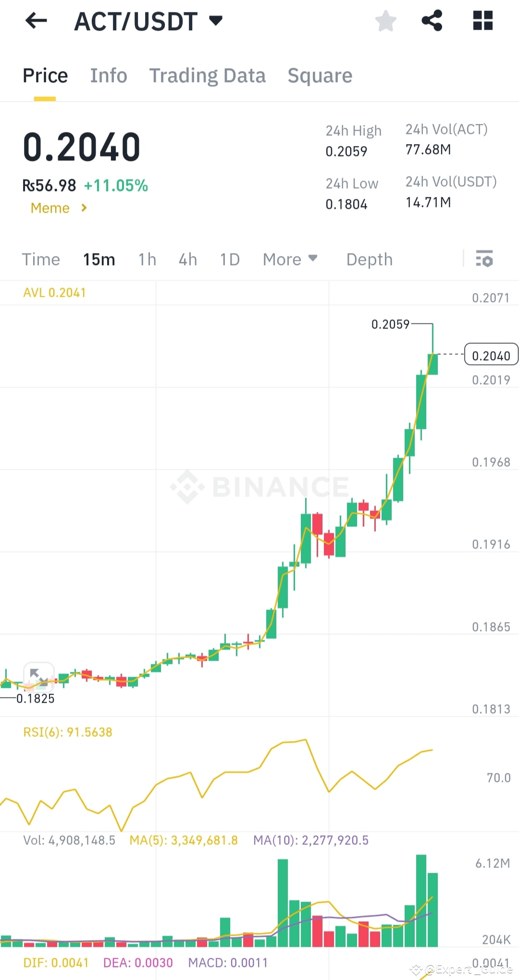Tap the zoom-reset arrow on the chart
Screen dimensions: 519x980
tap(38, 675)
